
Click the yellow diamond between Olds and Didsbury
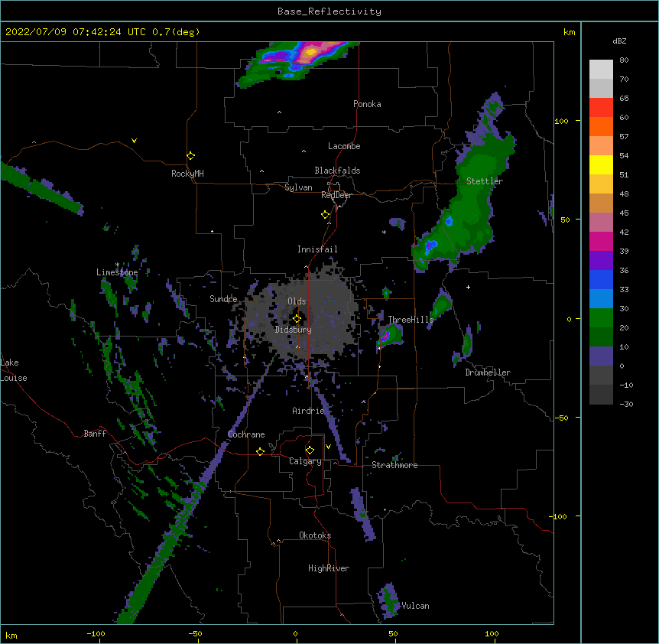[297, 319]
